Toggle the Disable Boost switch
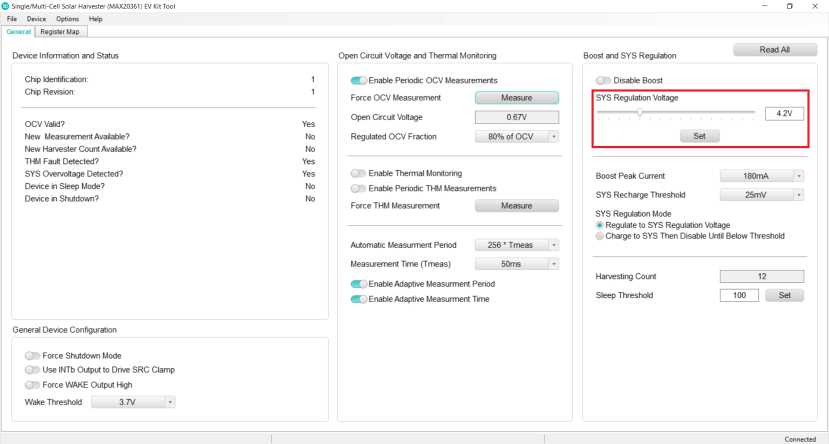 (x=604, y=80)
